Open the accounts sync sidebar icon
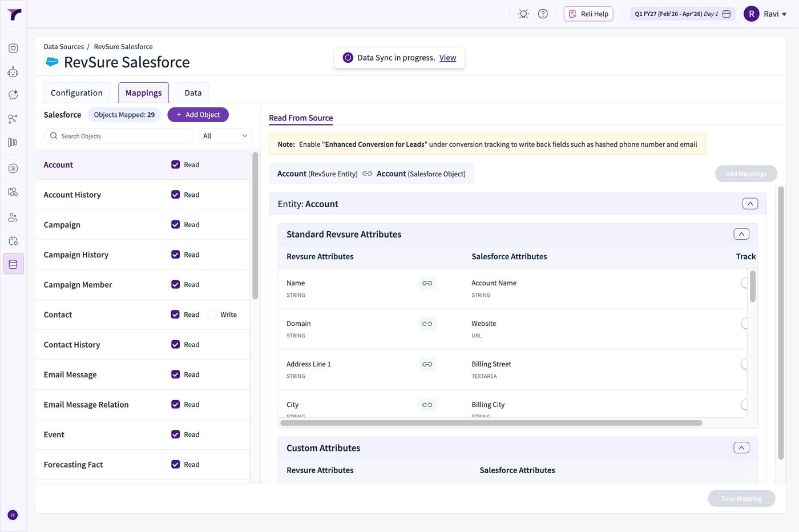This screenshot has width=799, height=532. point(13,192)
